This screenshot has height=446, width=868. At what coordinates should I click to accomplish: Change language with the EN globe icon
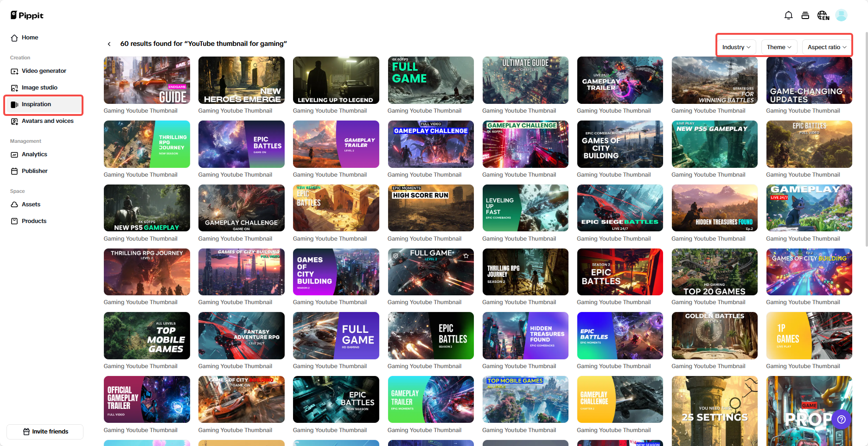pos(823,15)
